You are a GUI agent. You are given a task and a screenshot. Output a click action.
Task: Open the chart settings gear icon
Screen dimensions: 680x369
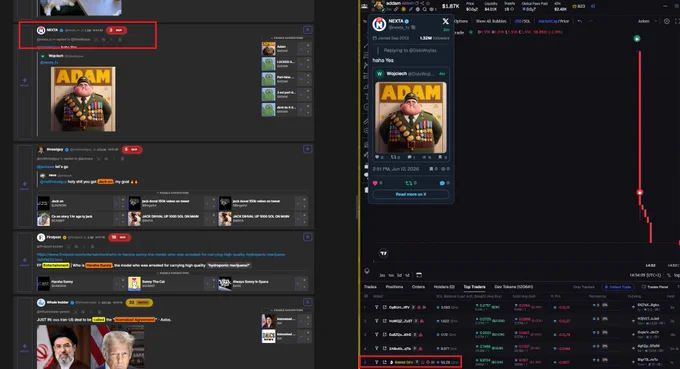pos(667,21)
